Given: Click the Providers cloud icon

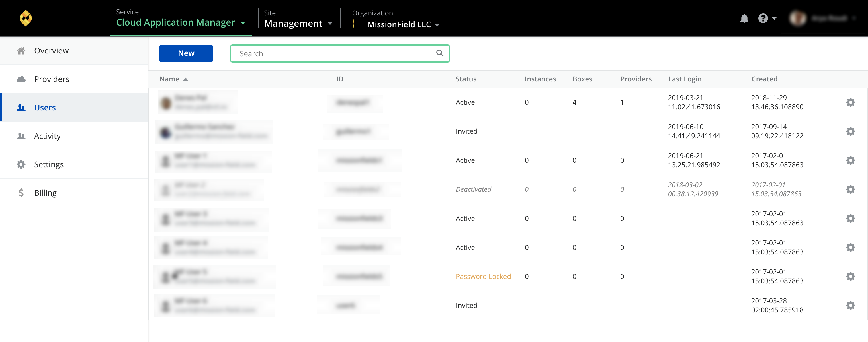Looking at the screenshot, I should (21, 79).
